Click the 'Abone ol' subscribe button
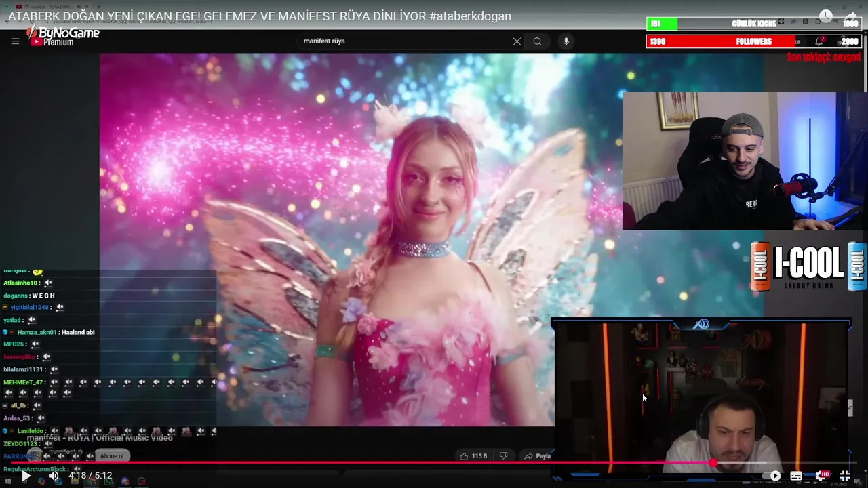 click(112, 456)
